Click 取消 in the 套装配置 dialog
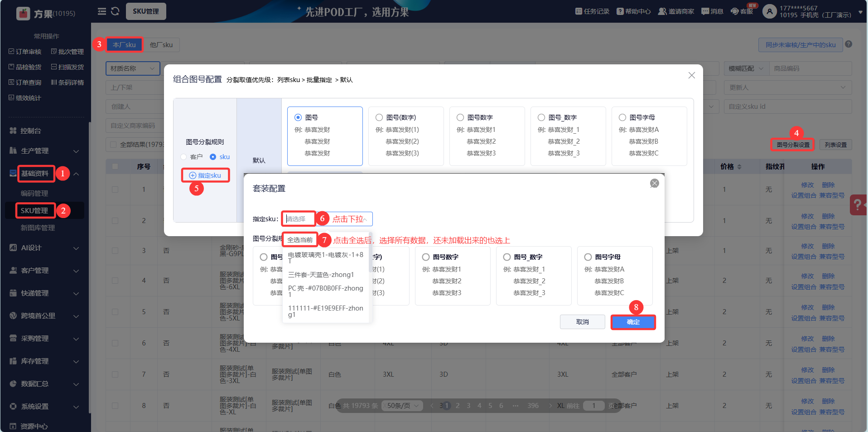This screenshot has width=868, height=432. (x=583, y=322)
